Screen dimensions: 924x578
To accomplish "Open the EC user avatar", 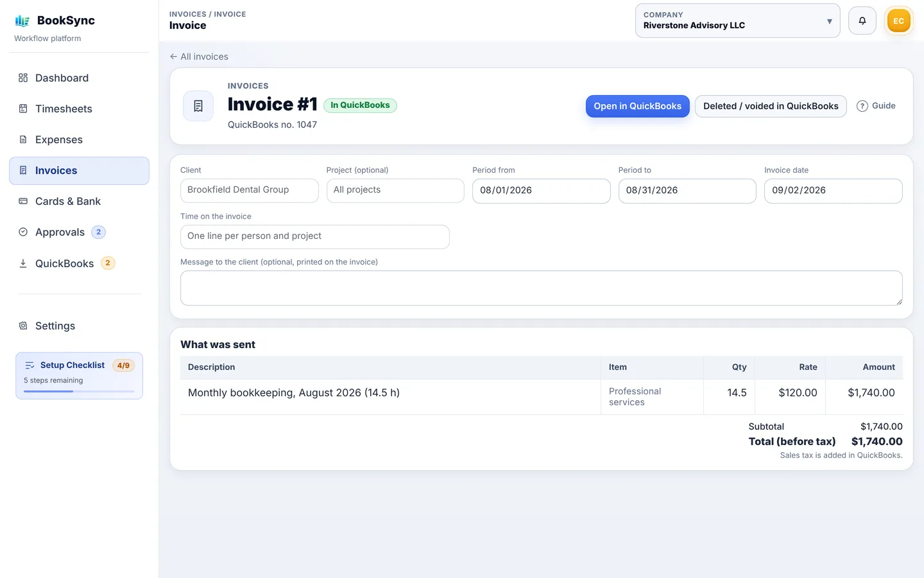I will (898, 21).
